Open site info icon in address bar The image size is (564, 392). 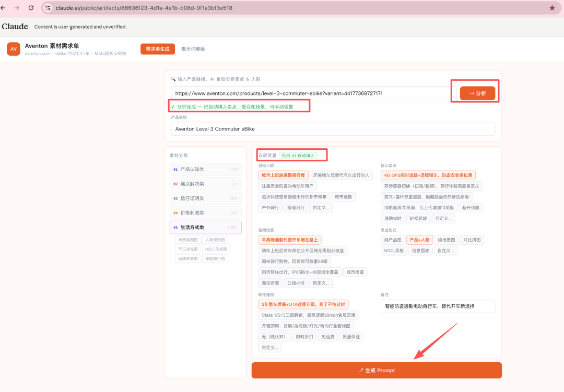pos(48,8)
